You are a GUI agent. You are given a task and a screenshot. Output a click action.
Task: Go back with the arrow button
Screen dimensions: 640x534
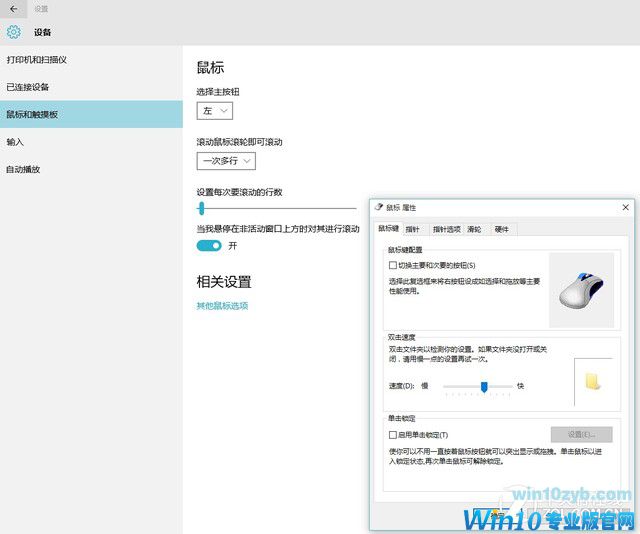(13, 9)
